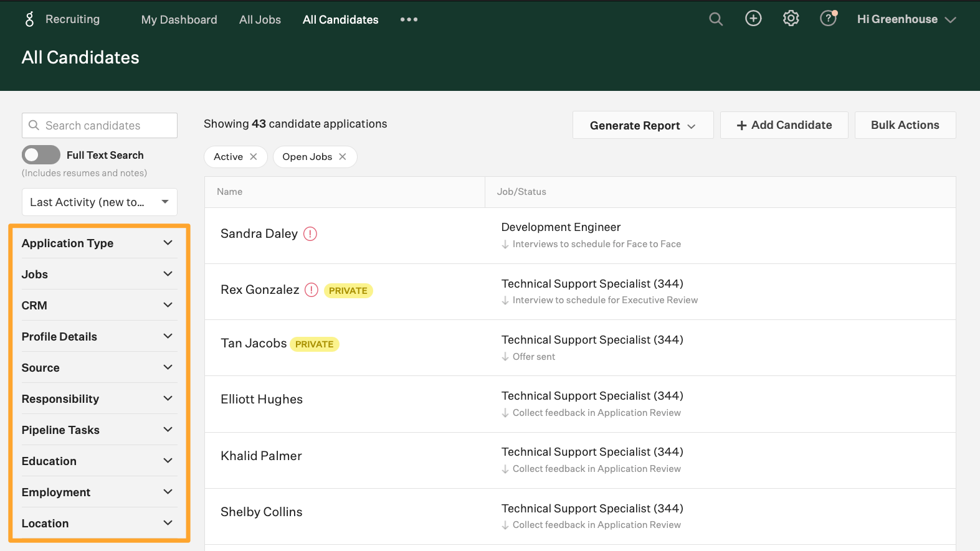
Task: Open the search magnifier in top bar
Action: coord(716,19)
